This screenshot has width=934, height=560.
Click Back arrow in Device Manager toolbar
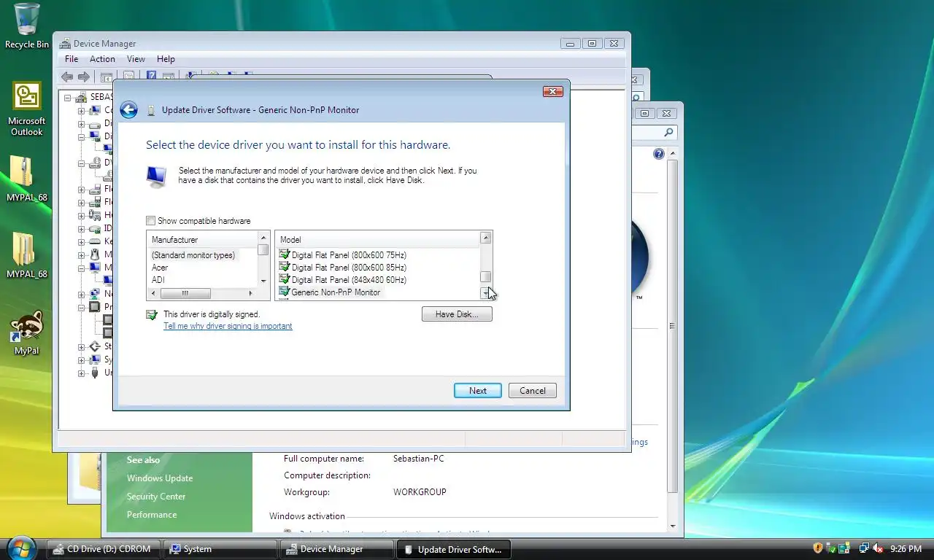(67, 77)
